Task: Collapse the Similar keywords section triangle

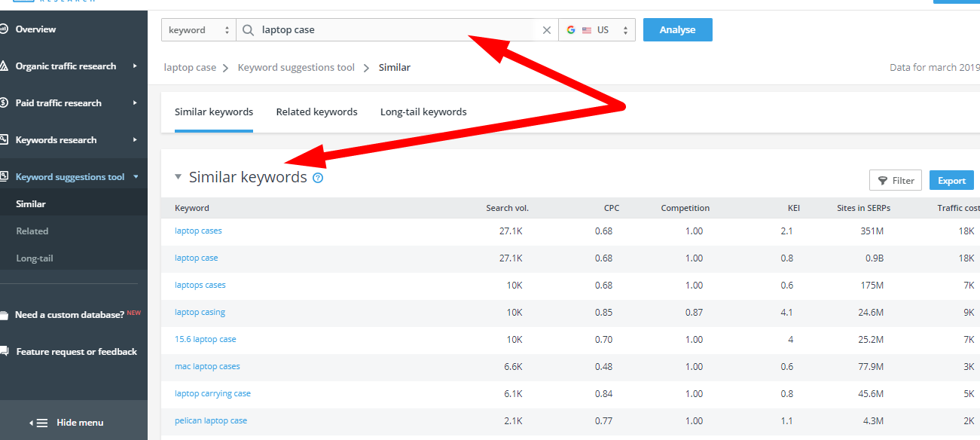Action: [x=179, y=178]
